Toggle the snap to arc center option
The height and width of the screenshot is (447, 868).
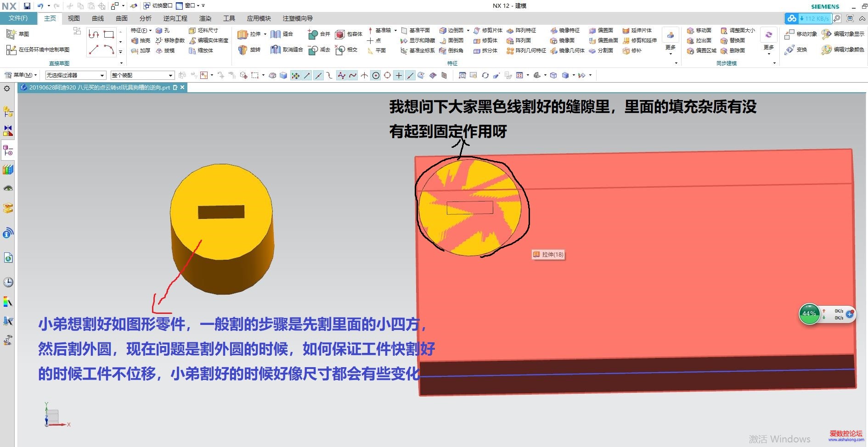[376, 76]
